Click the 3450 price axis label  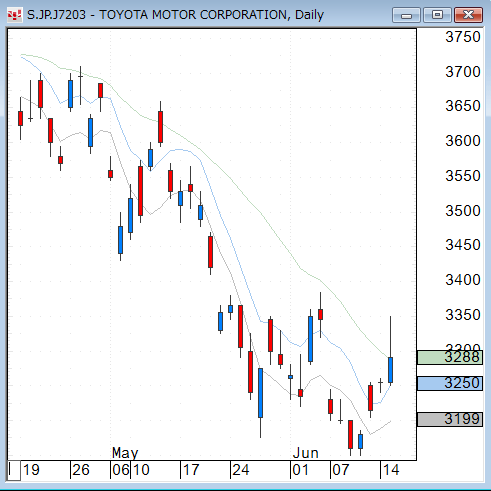pos(463,245)
